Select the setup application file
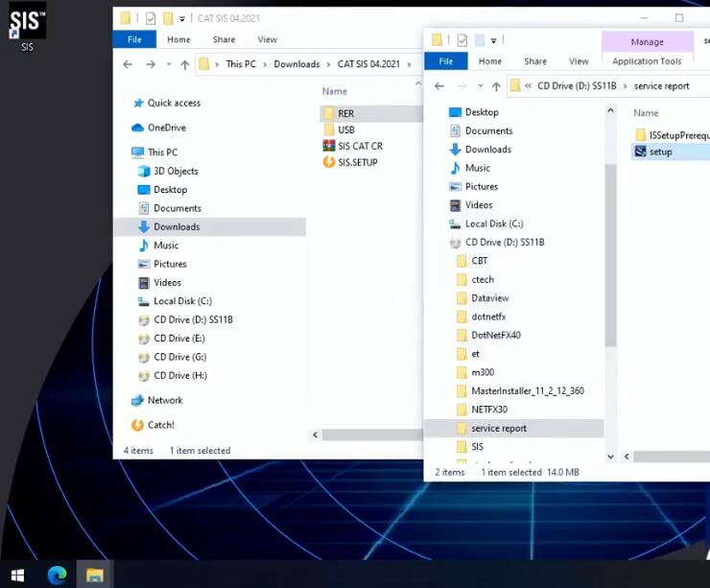Viewport: 710px width, 588px height. [x=670, y=152]
